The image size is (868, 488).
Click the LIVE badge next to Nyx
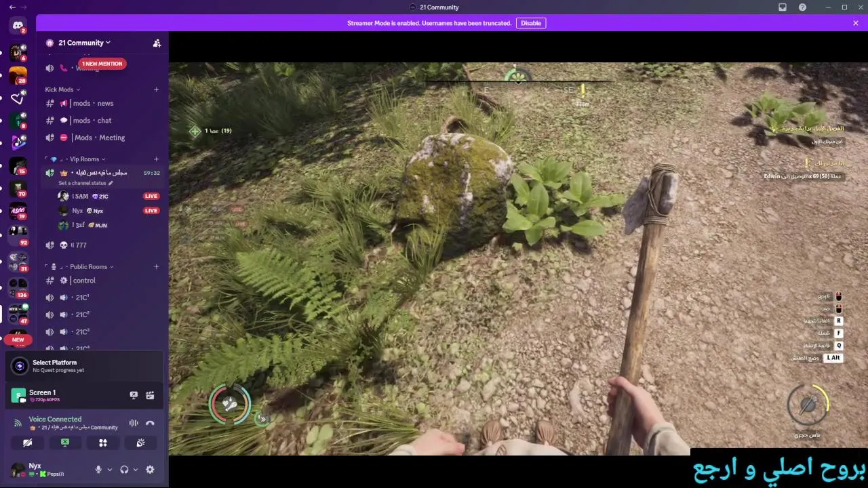tap(151, 211)
